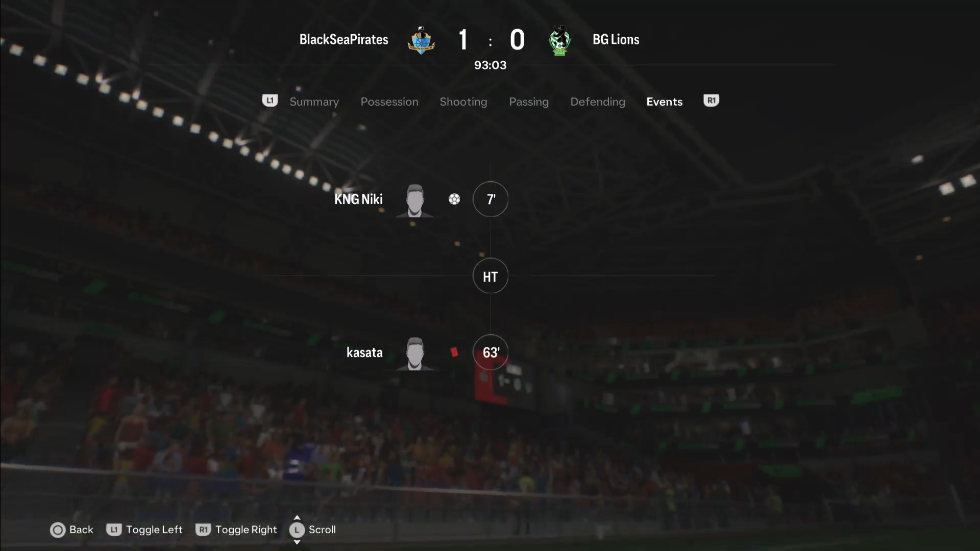Select the red card icon beside kasata
980x551 pixels.
[x=454, y=352]
